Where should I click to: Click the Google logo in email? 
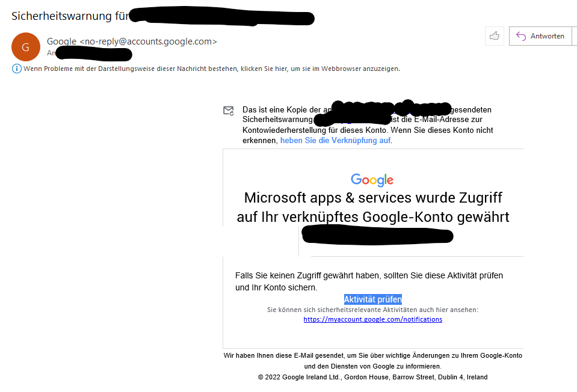tap(372, 180)
